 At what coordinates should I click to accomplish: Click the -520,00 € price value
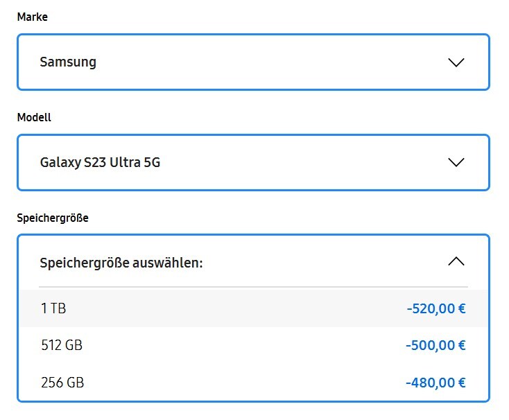click(435, 308)
